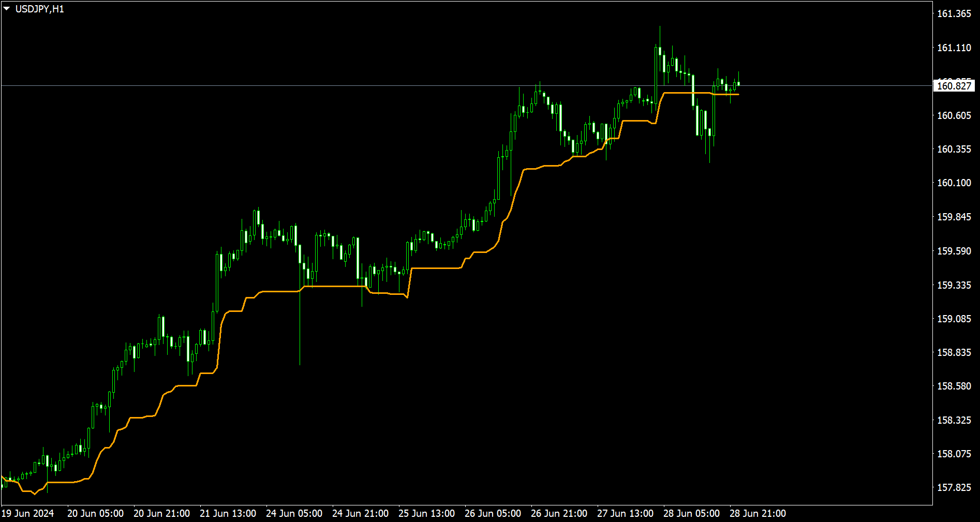Click the 161.110 price axis label
Image resolution: width=980 pixels, height=522 pixels.
(954, 48)
